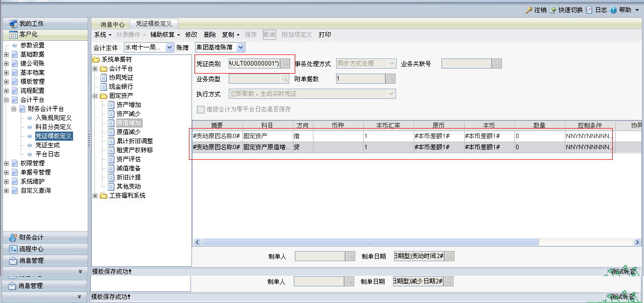Click the 快速切换 quick switch icon
This screenshot has height=303, width=644.
point(553,10)
